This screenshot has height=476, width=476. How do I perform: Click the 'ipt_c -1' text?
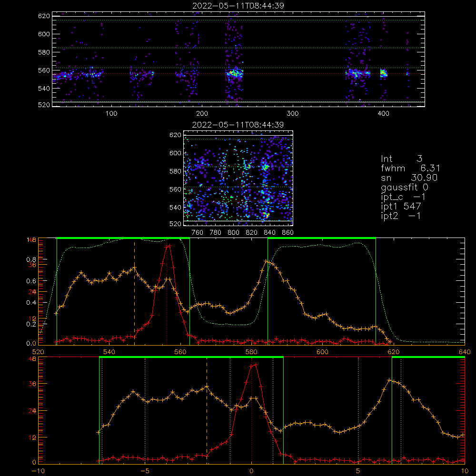point(403,197)
